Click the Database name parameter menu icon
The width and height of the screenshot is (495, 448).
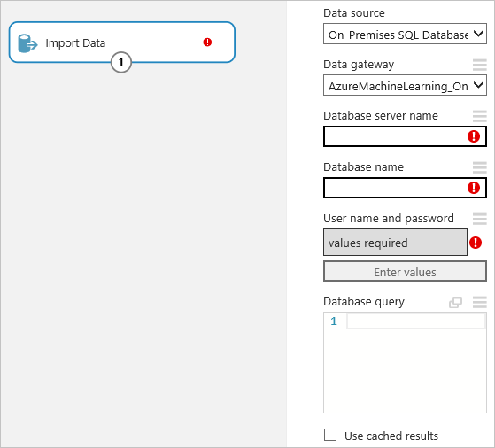click(x=479, y=167)
